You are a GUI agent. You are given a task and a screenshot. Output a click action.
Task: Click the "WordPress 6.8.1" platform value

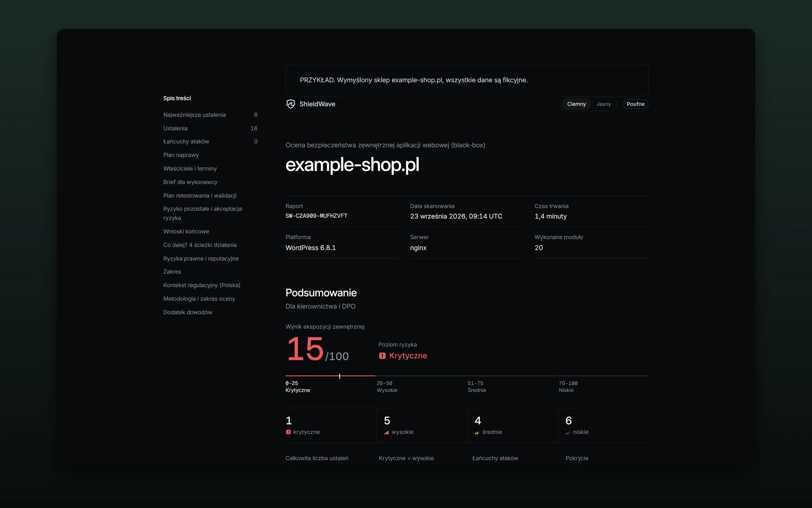pyautogui.click(x=310, y=248)
